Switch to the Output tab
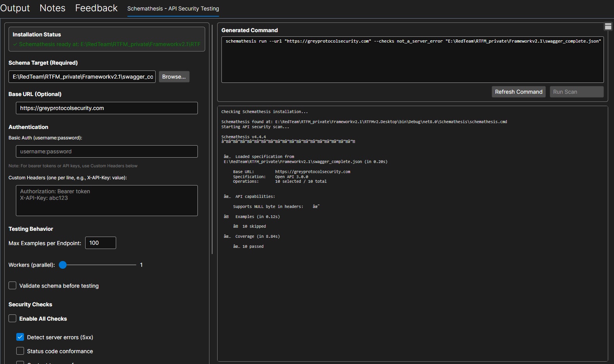The width and height of the screenshot is (614, 364). tap(15, 8)
